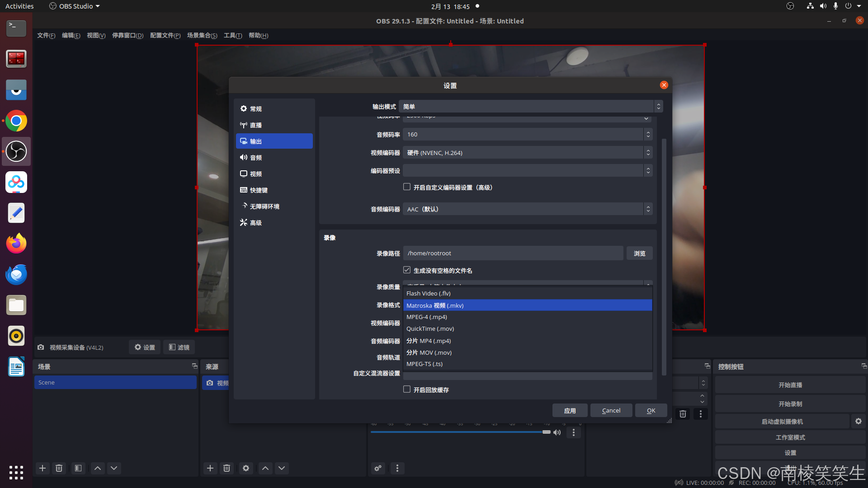The height and width of the screenshot is (488, 868).
Task: Open source properties gear icon
Action: click(246, 468)
